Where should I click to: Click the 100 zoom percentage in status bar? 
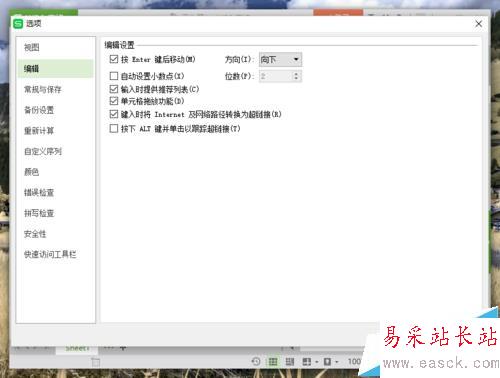pyautogui.click(x=354, y=361)
